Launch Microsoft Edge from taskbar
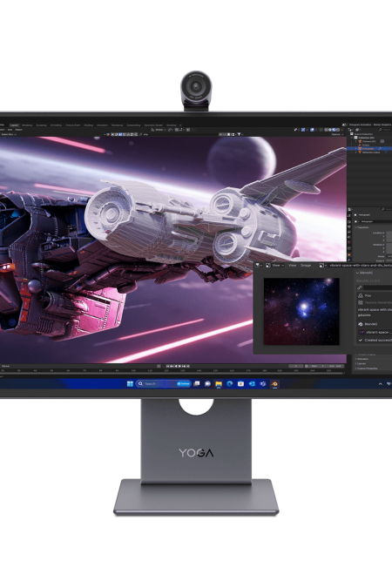The image size is (392, 588). point(230,383)
